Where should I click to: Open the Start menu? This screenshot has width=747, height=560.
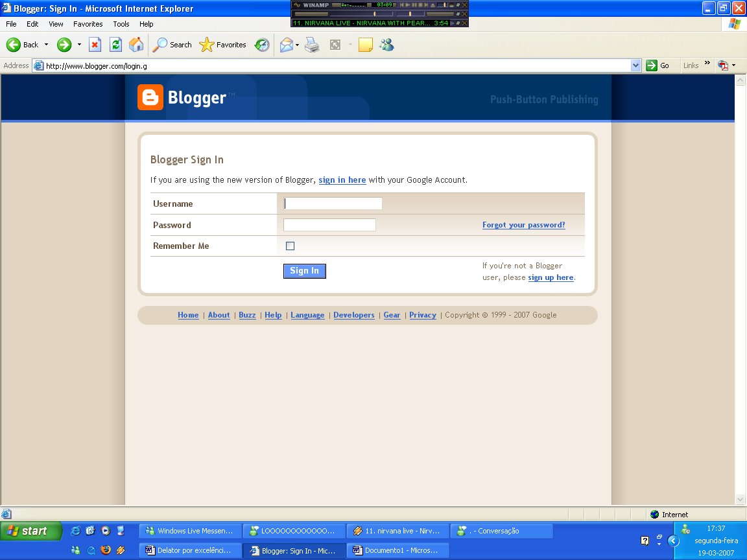(x=31, y=531)
